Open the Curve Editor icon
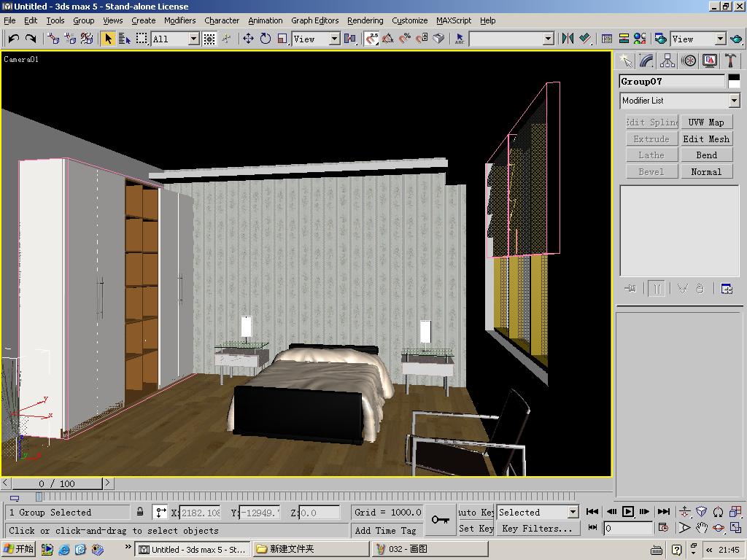The width and height of the screenshot is (747, 560). (x=607, y=39)
